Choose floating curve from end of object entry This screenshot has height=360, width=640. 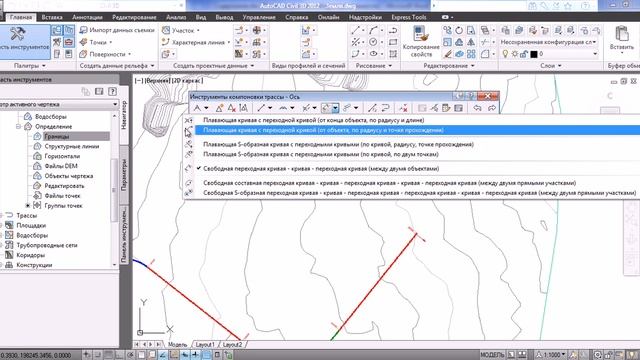pos(313,120)
